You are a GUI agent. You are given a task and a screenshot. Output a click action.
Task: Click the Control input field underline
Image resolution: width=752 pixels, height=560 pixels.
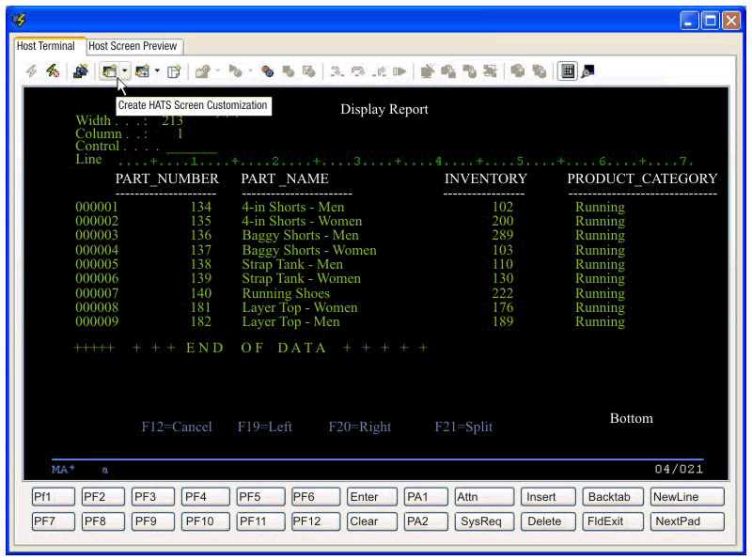click(x=192, y=149)
